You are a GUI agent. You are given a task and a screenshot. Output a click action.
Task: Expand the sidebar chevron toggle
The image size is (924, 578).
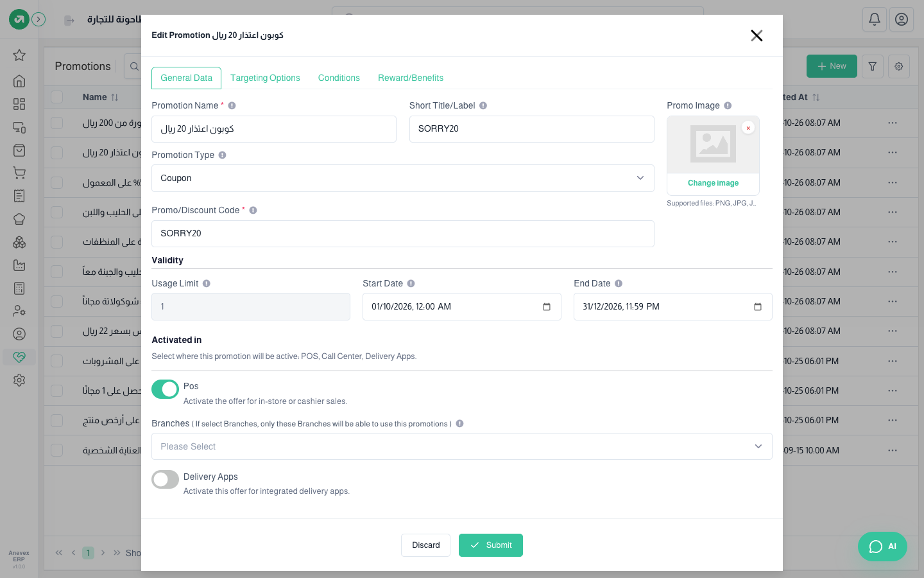click(x=38, y=19)
